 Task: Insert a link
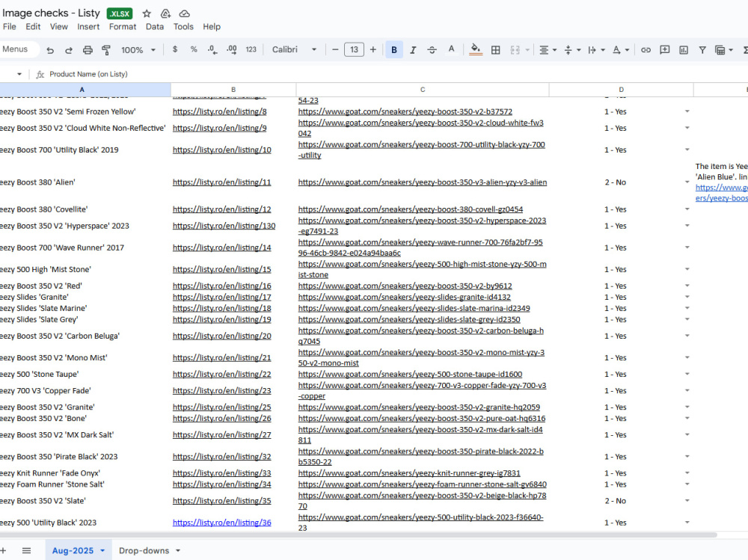tap(646, 49)
